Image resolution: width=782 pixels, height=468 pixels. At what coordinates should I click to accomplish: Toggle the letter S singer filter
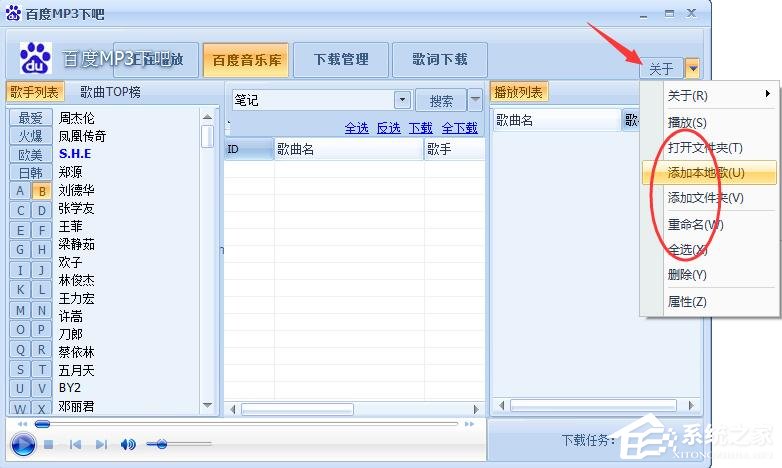[x=20, y=370]
